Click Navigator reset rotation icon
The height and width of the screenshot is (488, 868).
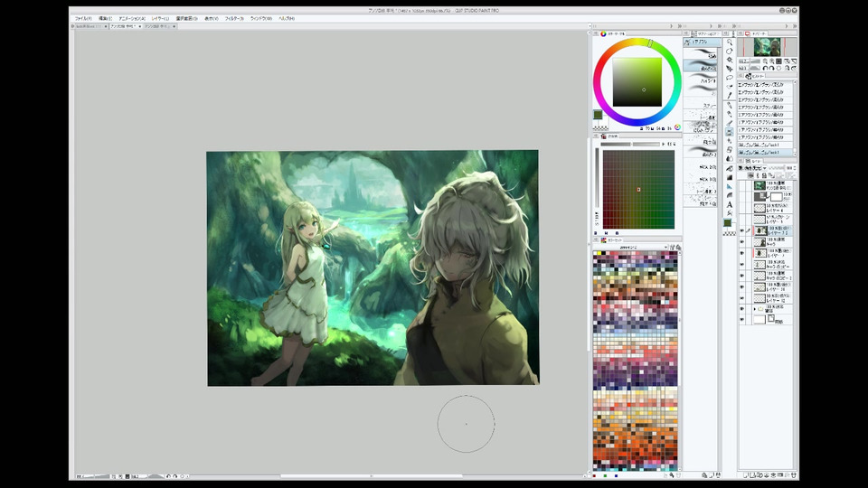point(778,68)
